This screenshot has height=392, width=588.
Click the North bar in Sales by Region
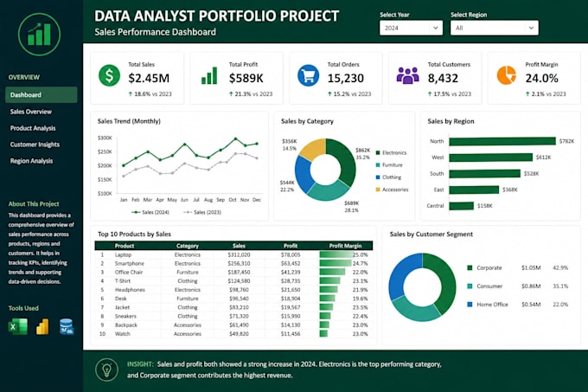click(502, 141)
